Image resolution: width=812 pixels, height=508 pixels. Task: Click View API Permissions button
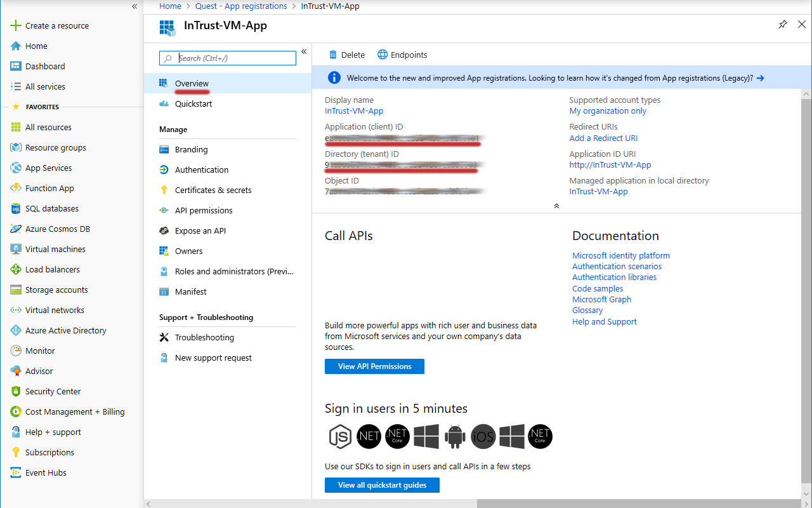tap(374, 366)
